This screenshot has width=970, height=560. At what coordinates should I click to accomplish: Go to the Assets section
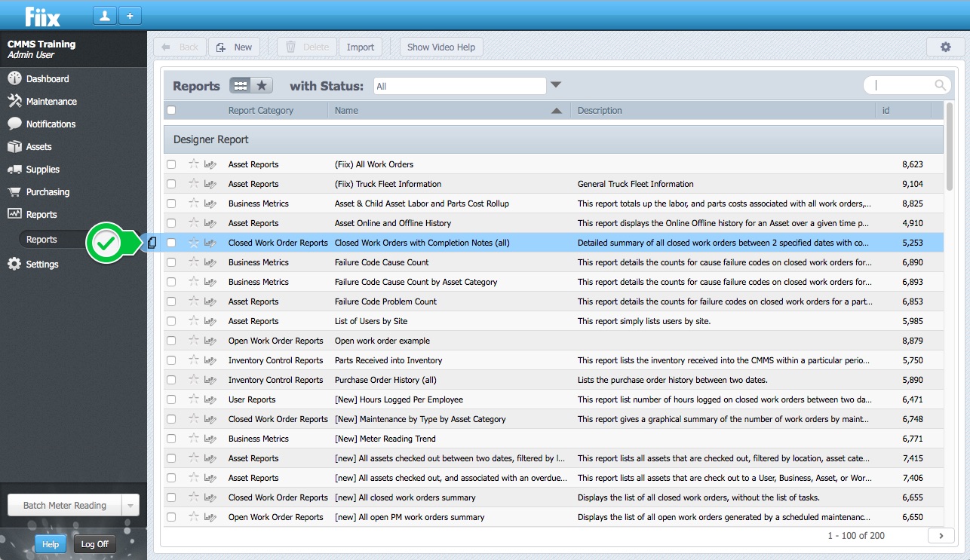tap(39, 146)
